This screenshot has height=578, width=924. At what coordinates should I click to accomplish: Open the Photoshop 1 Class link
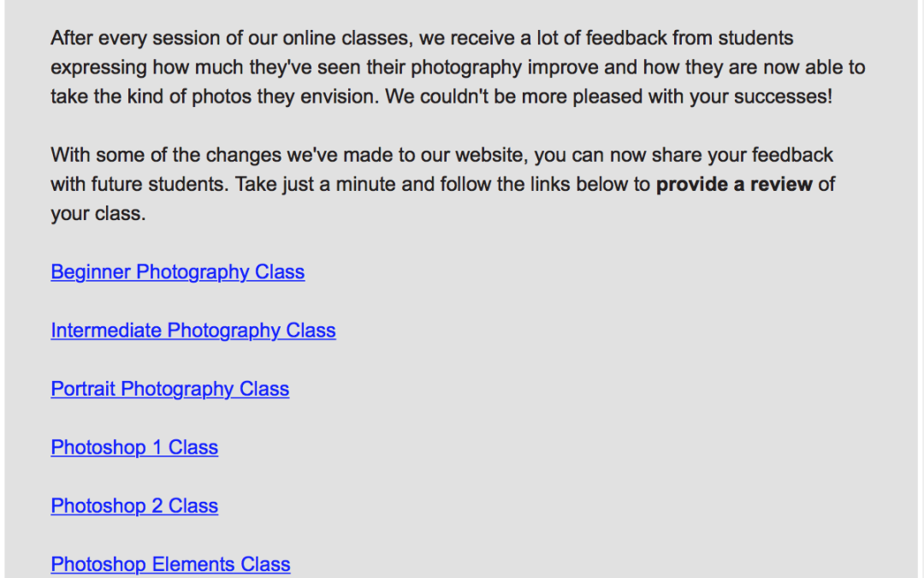pyautogui.click(x=134, y=447)
